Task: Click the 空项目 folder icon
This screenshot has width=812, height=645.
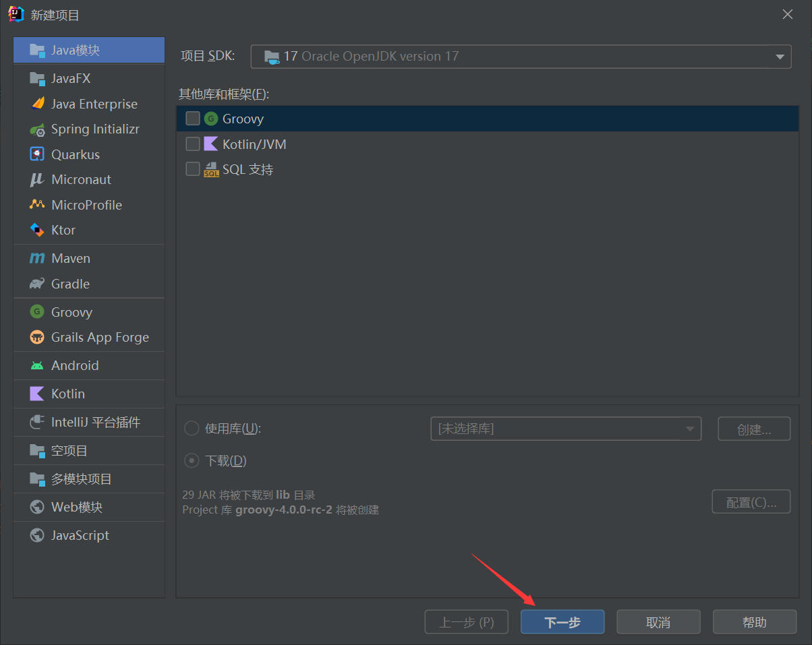Action: click(x=37, y=451)
